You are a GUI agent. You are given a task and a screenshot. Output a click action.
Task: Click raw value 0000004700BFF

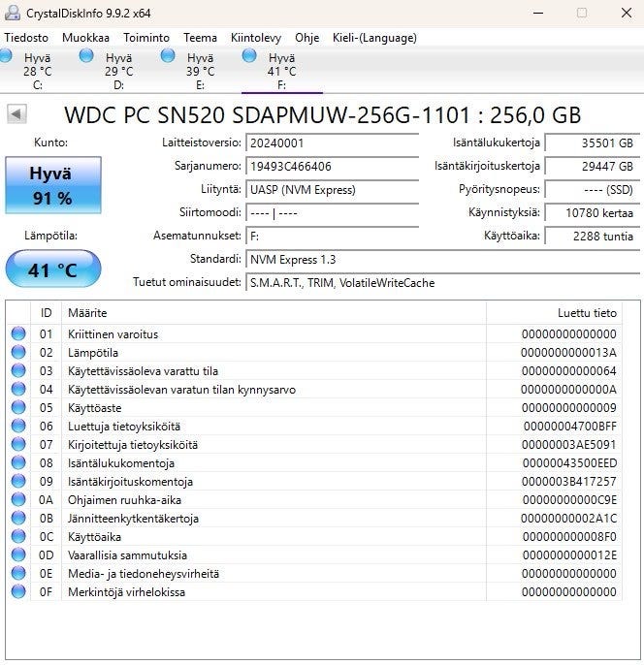coord(569,427)
